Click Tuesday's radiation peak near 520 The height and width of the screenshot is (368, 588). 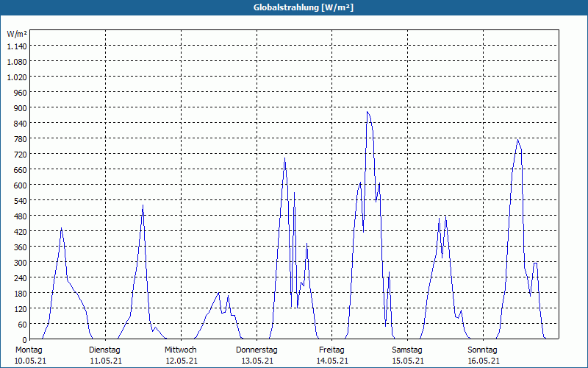point(143,205)
